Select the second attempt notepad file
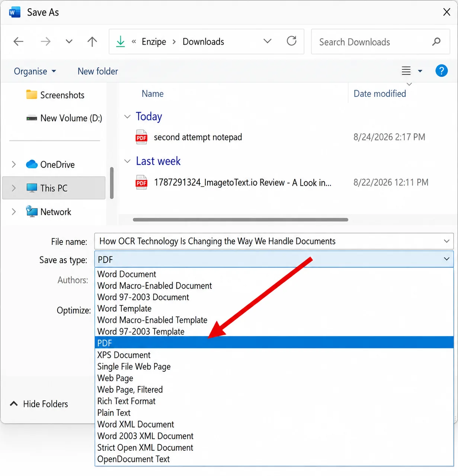This screenshot has height=476, width=458. [198, 137]
